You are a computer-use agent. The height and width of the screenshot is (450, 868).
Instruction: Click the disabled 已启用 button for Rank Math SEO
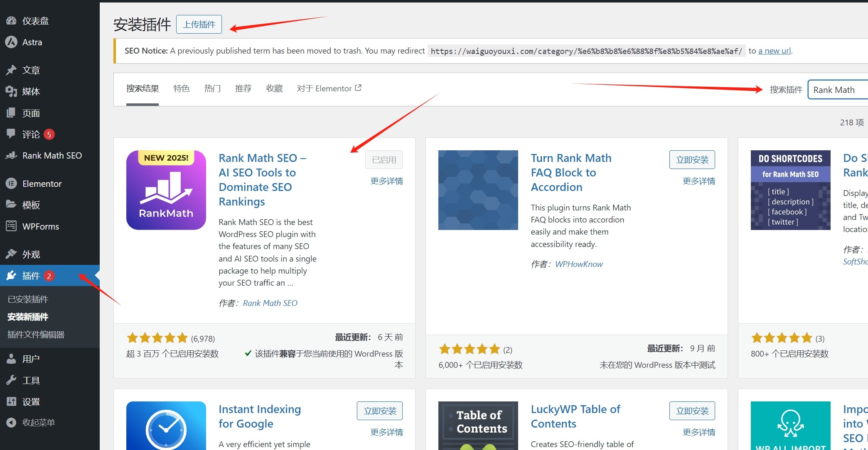(x=384, y=160)
